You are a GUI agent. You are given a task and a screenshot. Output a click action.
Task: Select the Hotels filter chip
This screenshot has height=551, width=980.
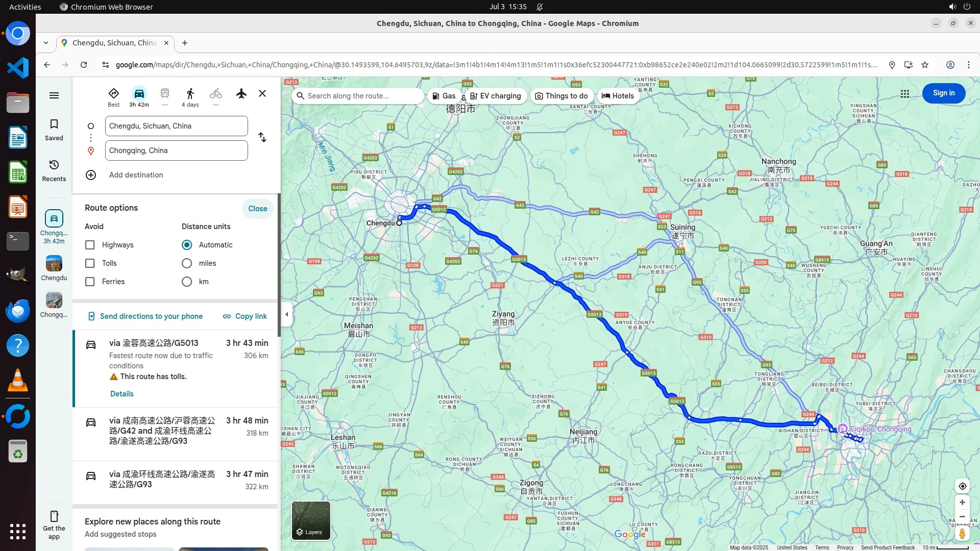pos(618,96)
